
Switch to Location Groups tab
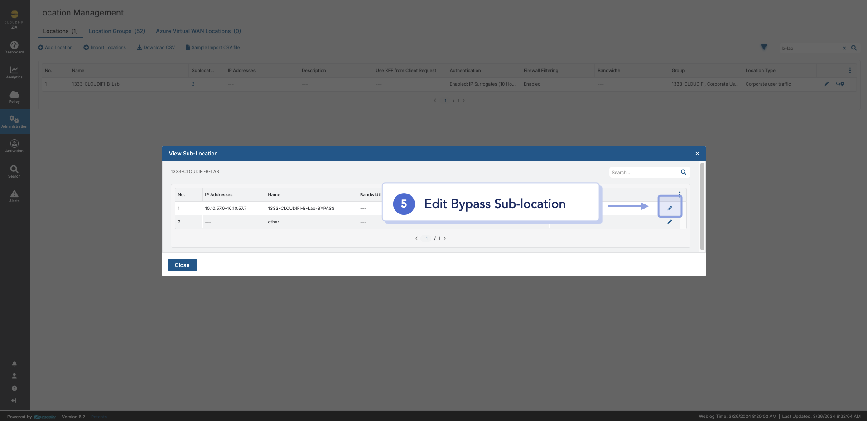(x=117, y=31)
